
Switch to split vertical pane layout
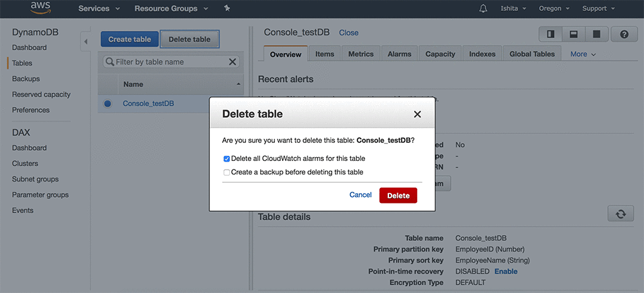click(x=551, y=35)
